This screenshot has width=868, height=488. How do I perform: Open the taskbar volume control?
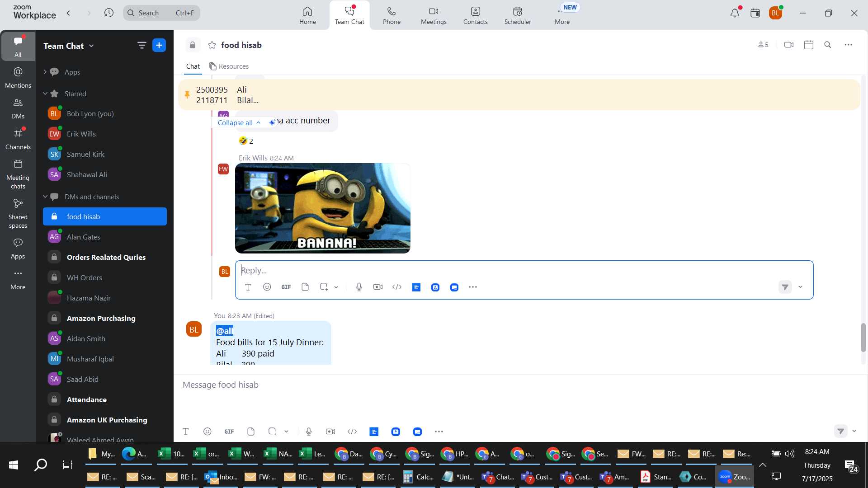point(790,454)
